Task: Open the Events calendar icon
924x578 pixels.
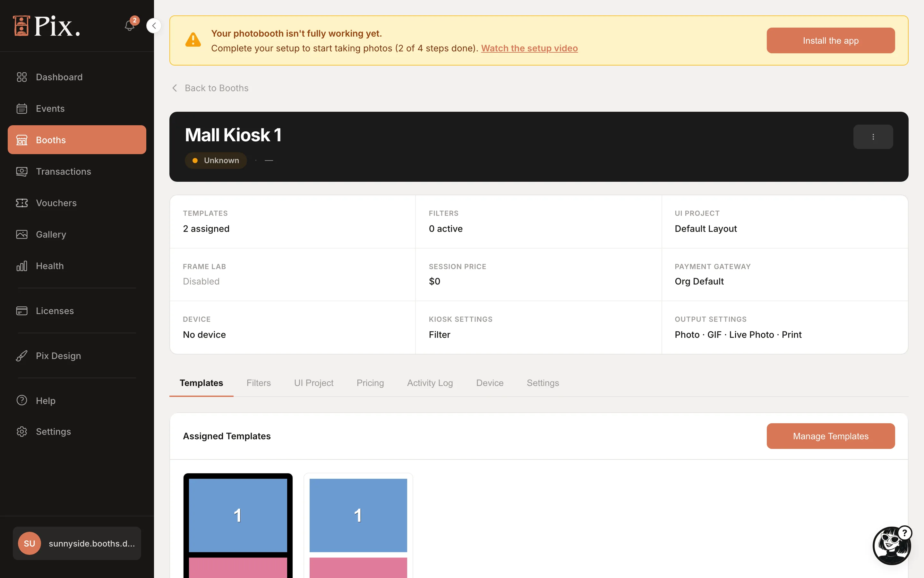Action: point(22,109)
